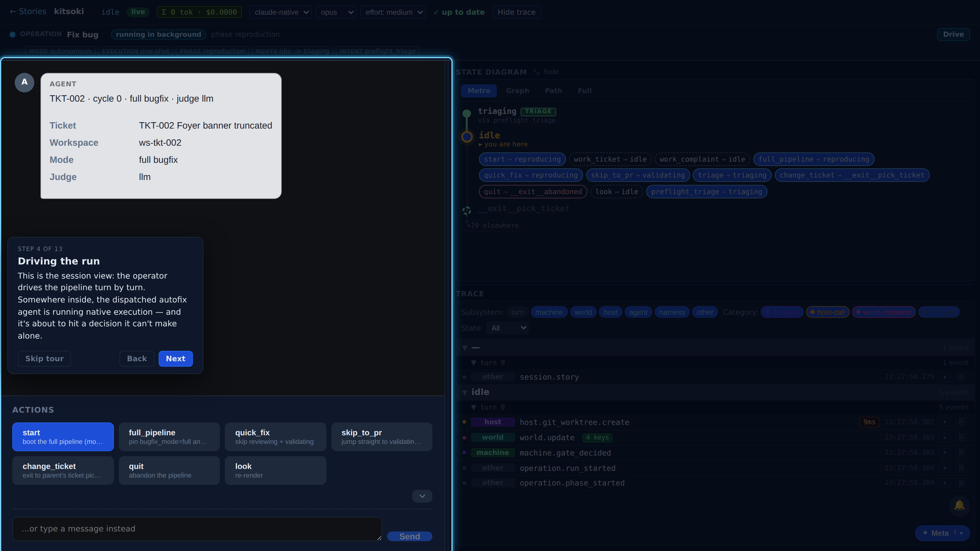Click the Drive button

(953, 34)
